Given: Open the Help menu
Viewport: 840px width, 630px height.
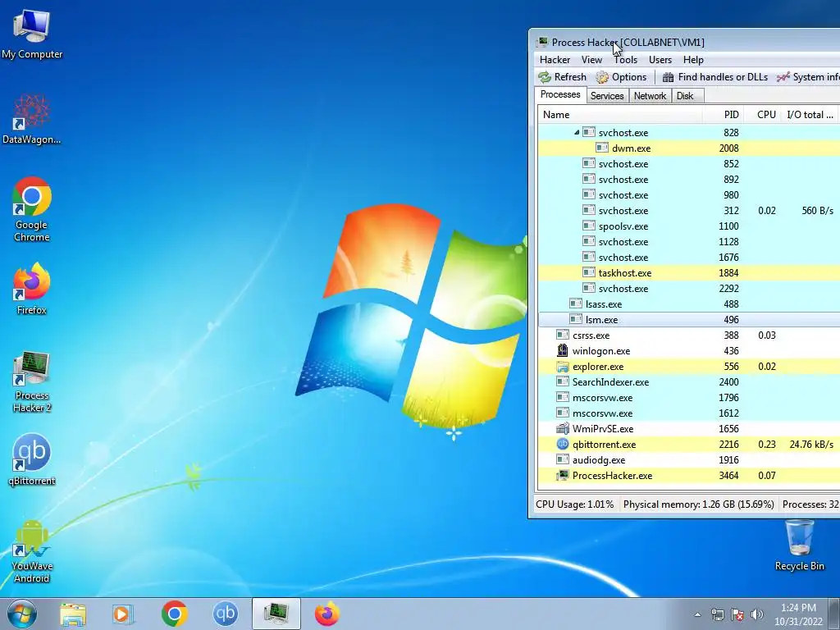Looking at the screenshot, I should 693,59.
